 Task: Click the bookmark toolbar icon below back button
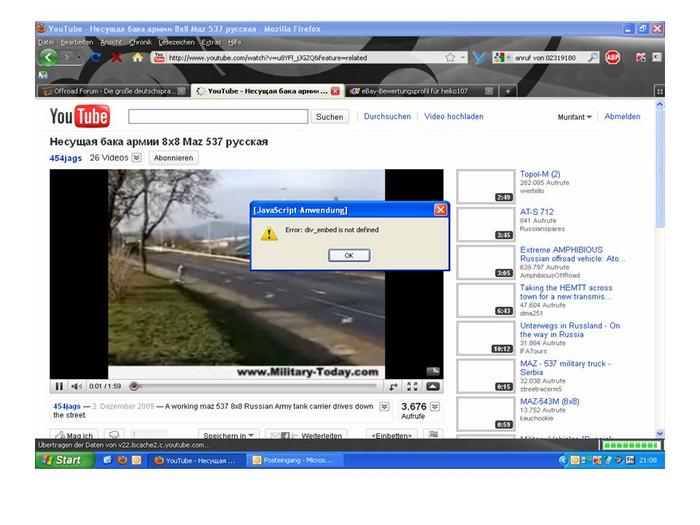pos(43,75)
